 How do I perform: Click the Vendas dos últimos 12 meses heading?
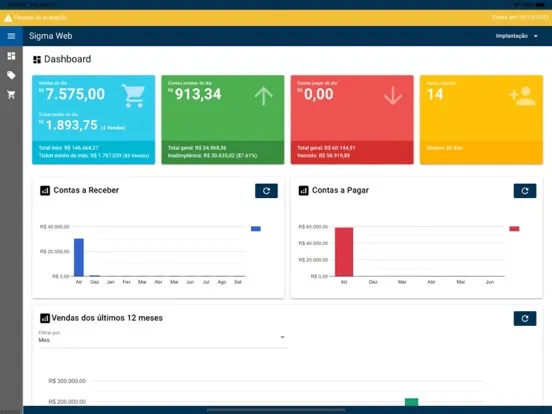(x=107, y=318)
